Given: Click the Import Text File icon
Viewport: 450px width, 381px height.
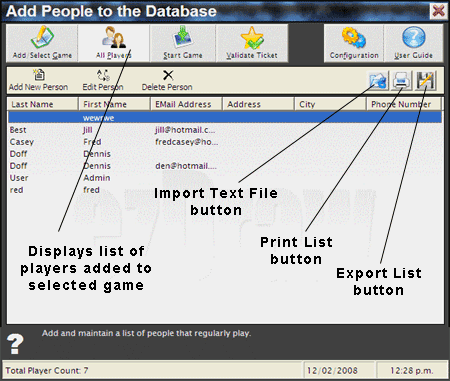Looking at the screenshot, I should [378, 81].
